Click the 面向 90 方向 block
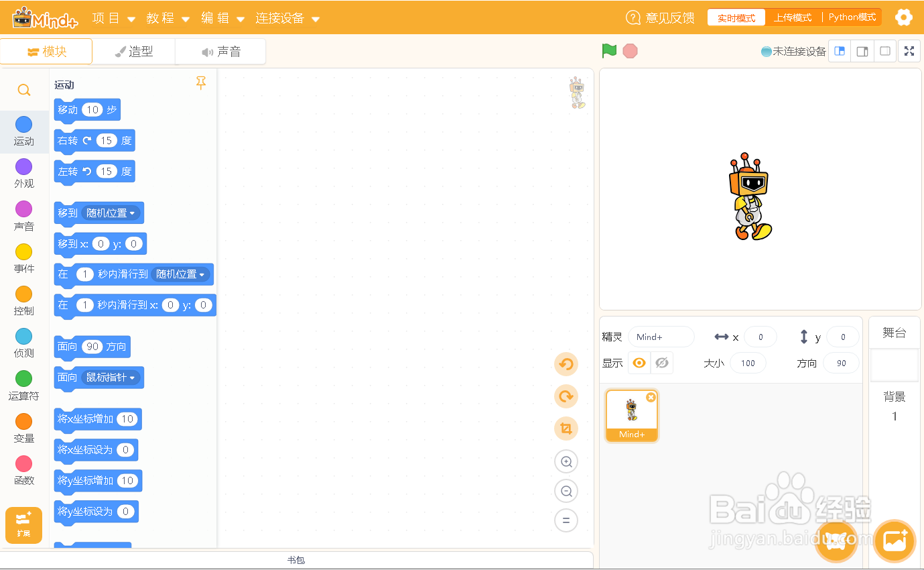The image size is (924, 570). pos(92,347)
